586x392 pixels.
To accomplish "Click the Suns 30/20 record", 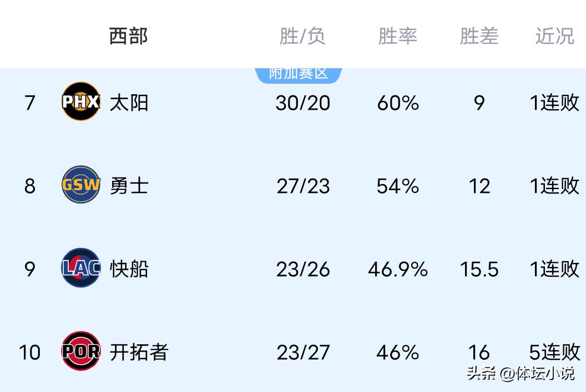I will pyautogui.click(x=303, y=103).
